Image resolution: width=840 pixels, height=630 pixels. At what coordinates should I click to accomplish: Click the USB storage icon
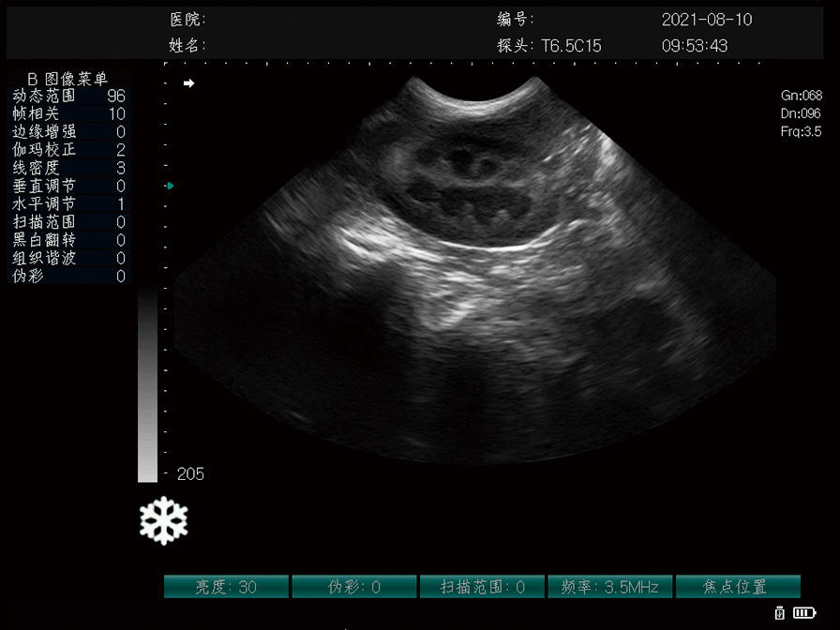779,612
